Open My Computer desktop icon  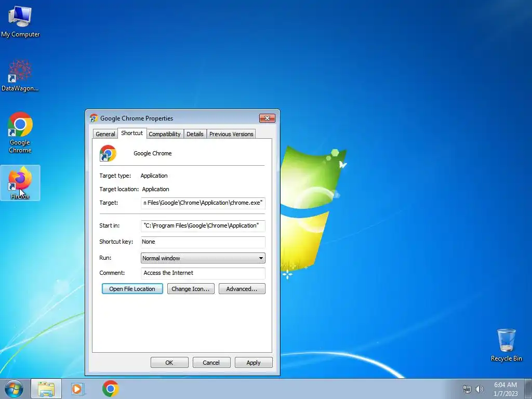point(20,21)
